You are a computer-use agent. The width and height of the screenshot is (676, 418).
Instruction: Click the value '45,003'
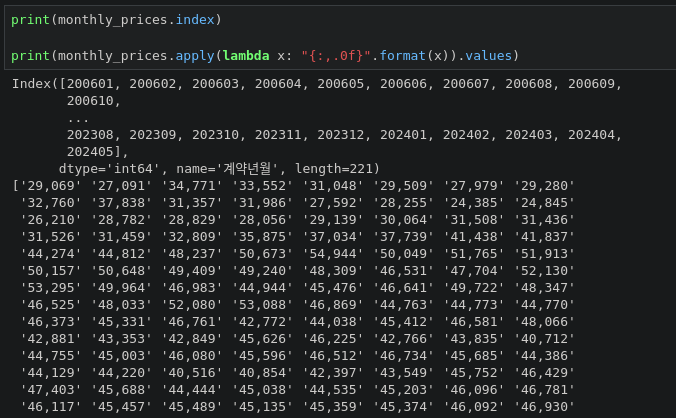tap(121, 356)
